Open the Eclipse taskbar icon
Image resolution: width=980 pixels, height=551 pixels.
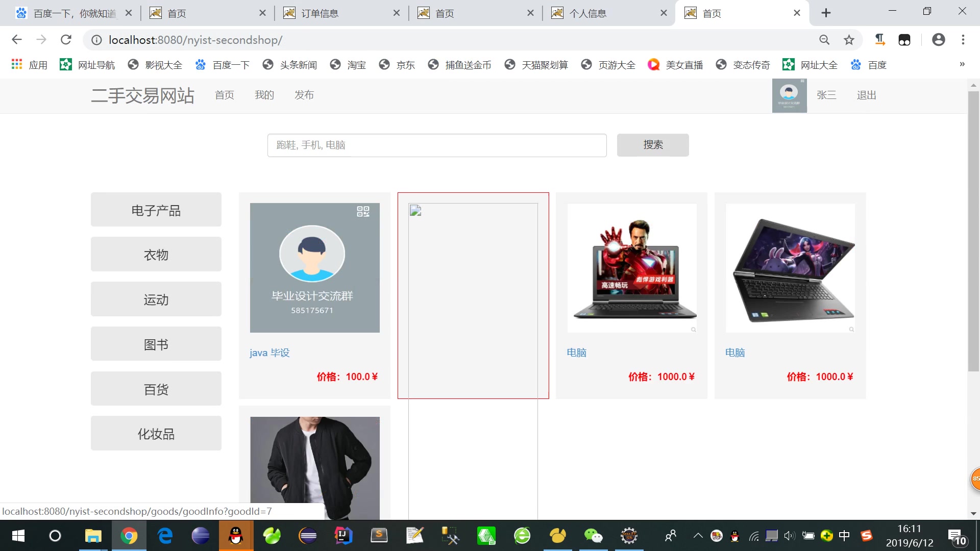click(x=308, y=536)
